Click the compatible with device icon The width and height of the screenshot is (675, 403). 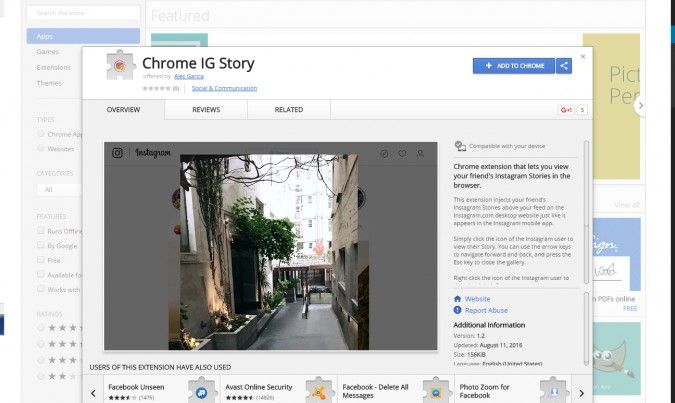pos(460,146)
